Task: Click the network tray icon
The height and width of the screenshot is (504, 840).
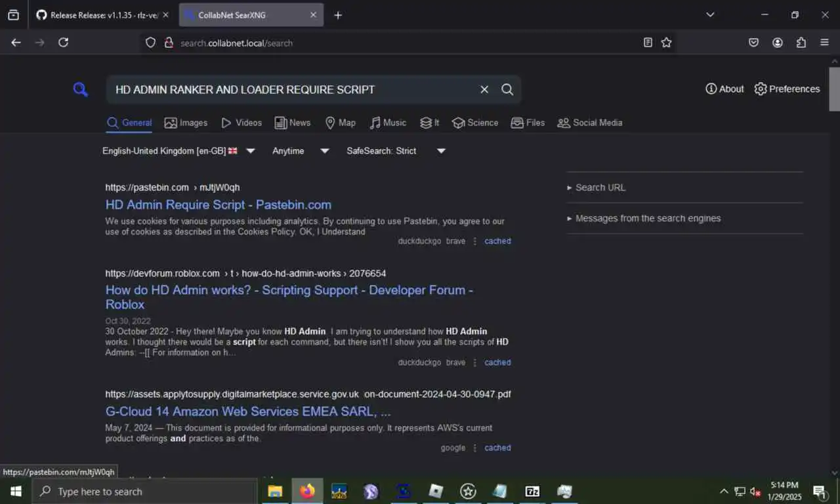Action: (740, 492)
